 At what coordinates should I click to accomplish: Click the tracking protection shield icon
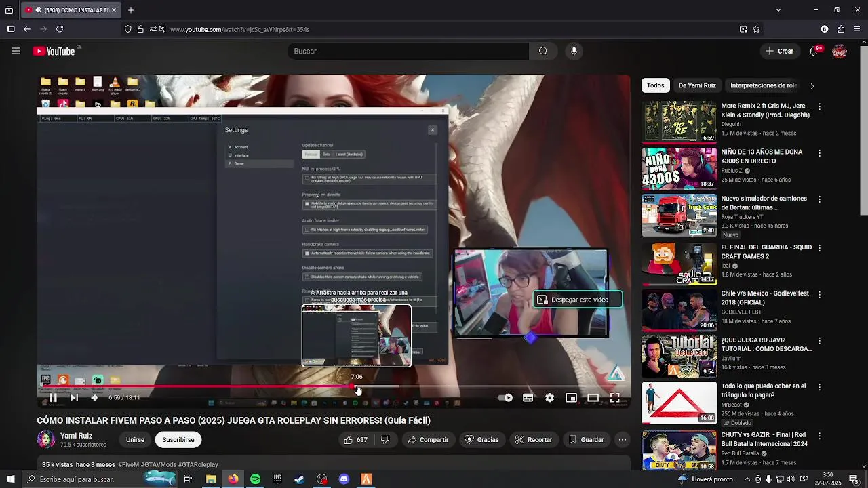coord(127,29)
